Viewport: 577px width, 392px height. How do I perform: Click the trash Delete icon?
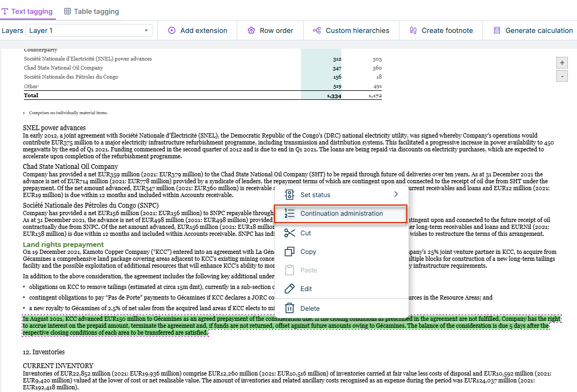pyautogui.click(x=290, y=308)
